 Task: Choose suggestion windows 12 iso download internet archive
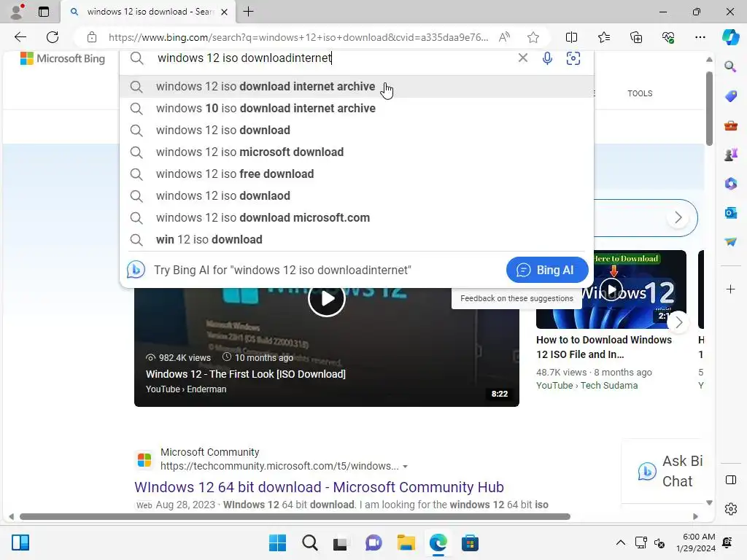click(356, 86)
